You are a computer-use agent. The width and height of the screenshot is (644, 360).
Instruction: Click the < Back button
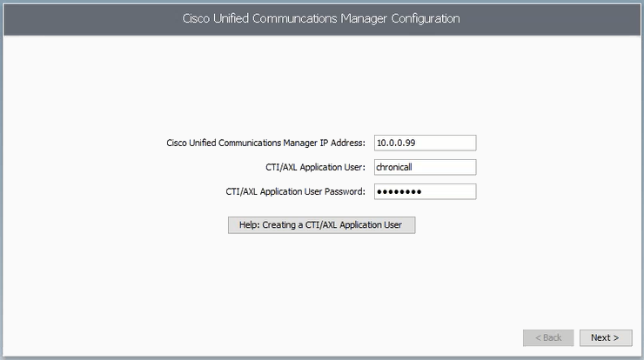548,338
